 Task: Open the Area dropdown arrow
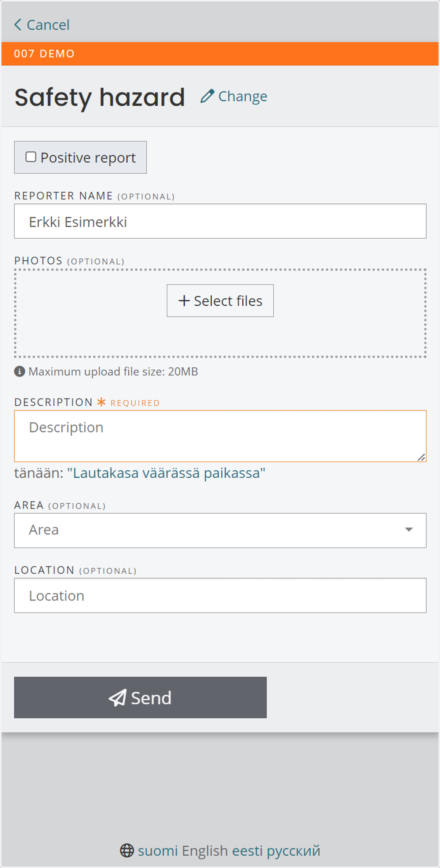coord(409,530)
